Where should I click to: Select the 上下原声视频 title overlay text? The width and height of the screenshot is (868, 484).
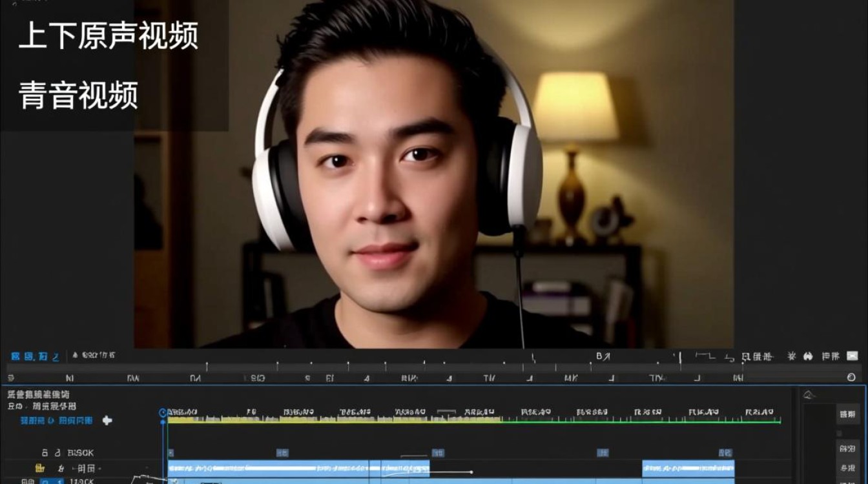108,36
